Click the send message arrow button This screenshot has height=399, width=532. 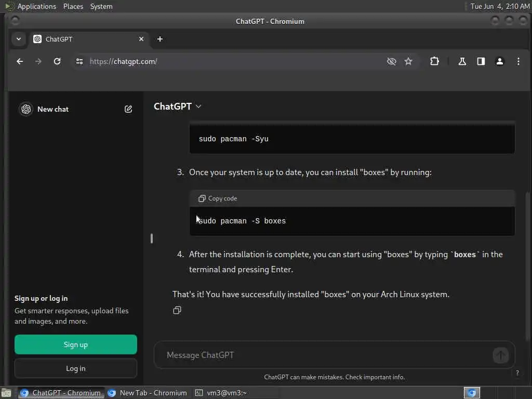[x=500, y=355]
